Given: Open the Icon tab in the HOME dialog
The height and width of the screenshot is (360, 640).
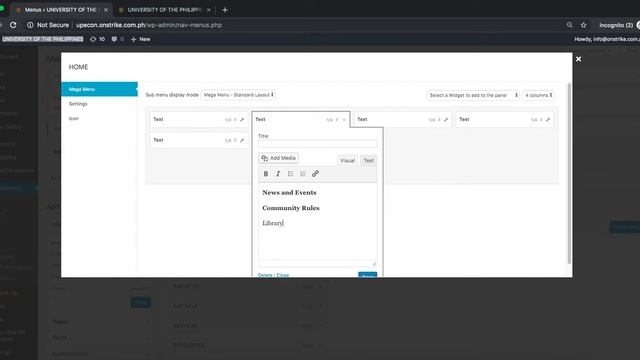Looking at the screenshot, I should [73, 118].
